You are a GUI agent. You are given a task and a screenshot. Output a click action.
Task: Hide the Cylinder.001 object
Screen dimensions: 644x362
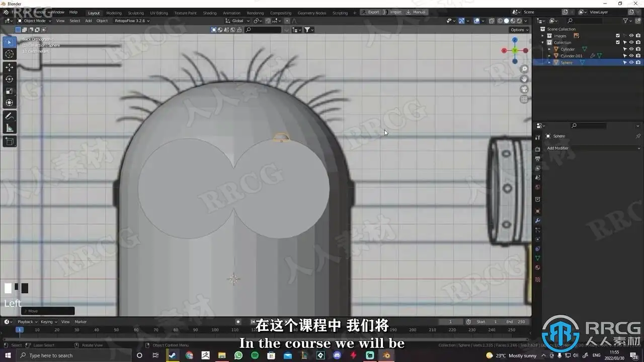tap(631, 56)
